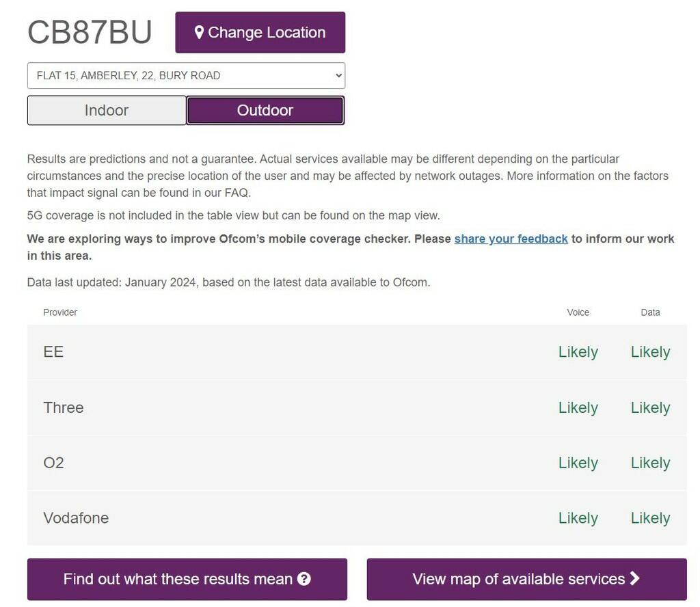
Task: Click the chevron arrow on map button
Action: click(635, 578)
